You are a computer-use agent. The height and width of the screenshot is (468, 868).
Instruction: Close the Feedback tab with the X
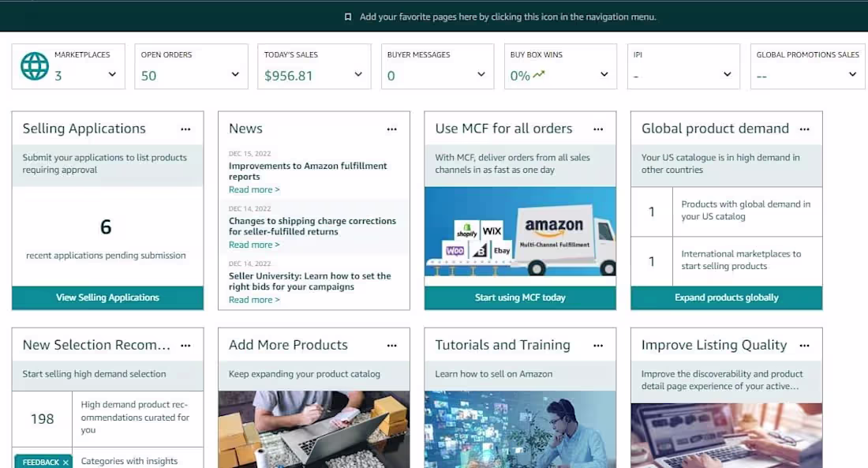click(65, 462)
